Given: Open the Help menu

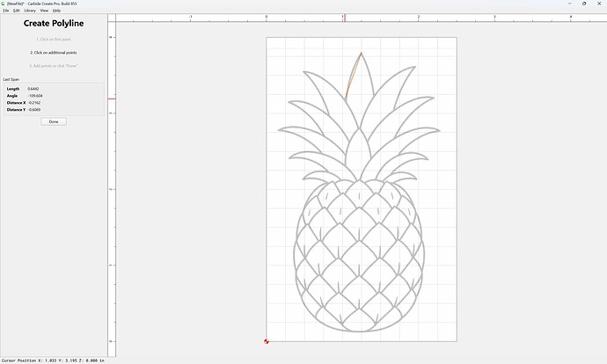Looking at the screenshot, I should pos(56,11).
